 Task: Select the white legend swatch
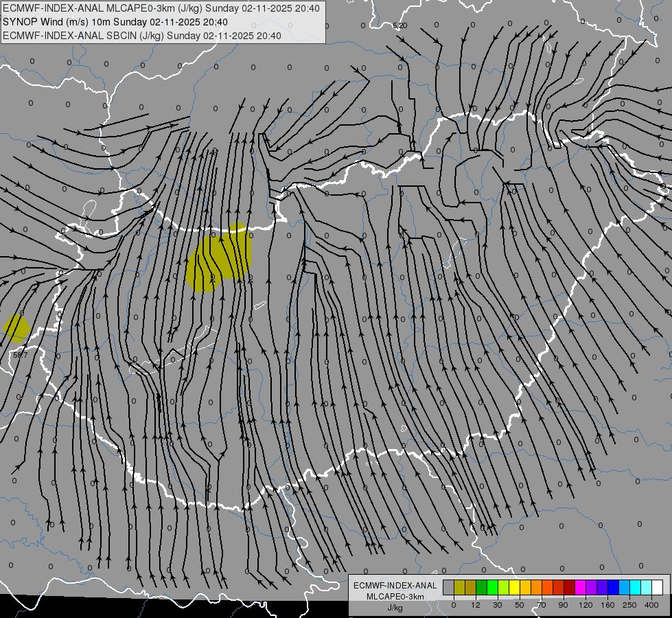[658, 587]
